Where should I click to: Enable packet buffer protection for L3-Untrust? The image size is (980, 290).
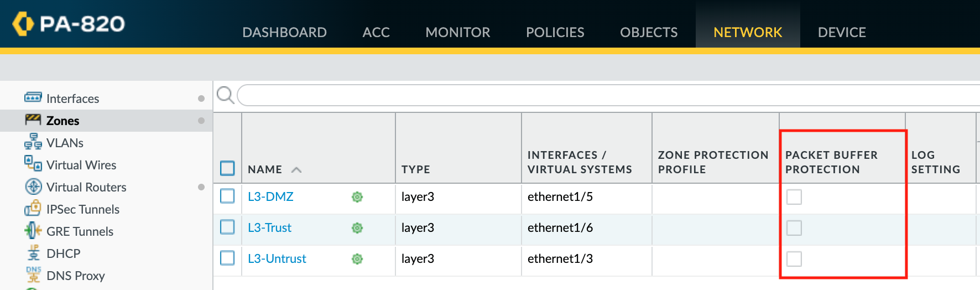pyautogui.click(x=794, y=258)
